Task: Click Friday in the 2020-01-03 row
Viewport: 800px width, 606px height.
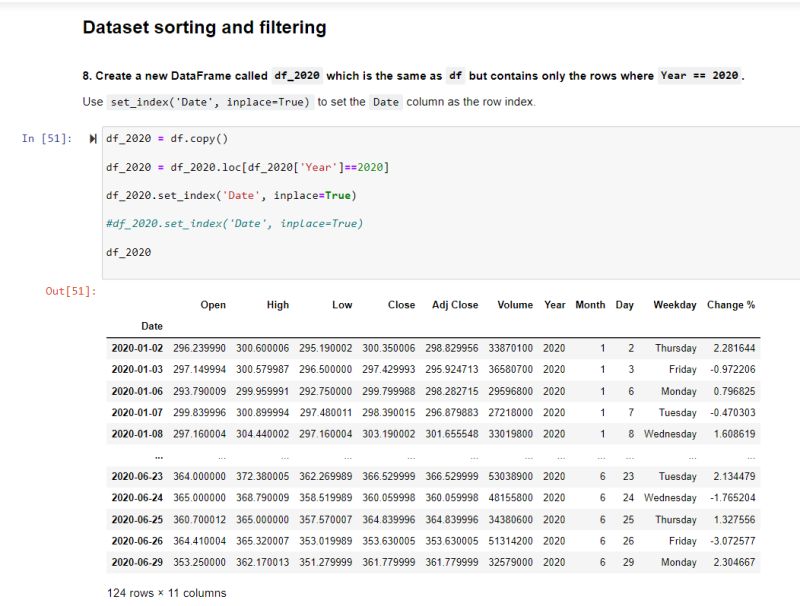Action: click(683, 369)
